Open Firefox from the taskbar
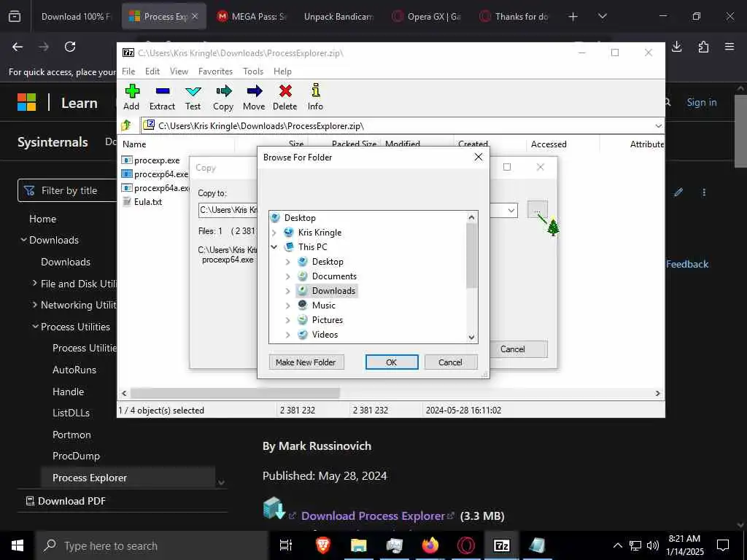Screen dimensions: 747x560 tap(430, 545)
